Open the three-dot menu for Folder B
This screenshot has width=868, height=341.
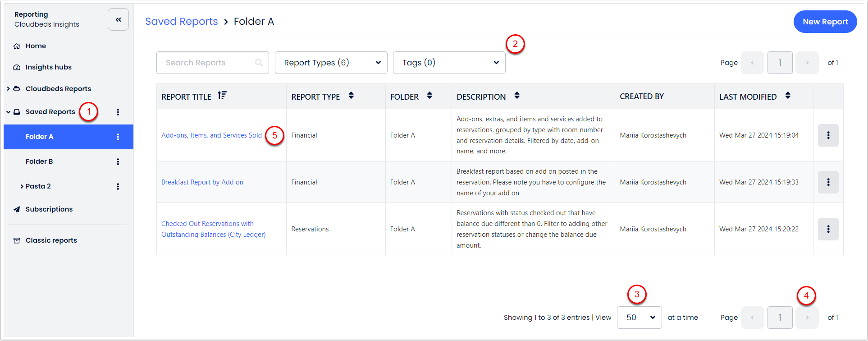point(118,161)
